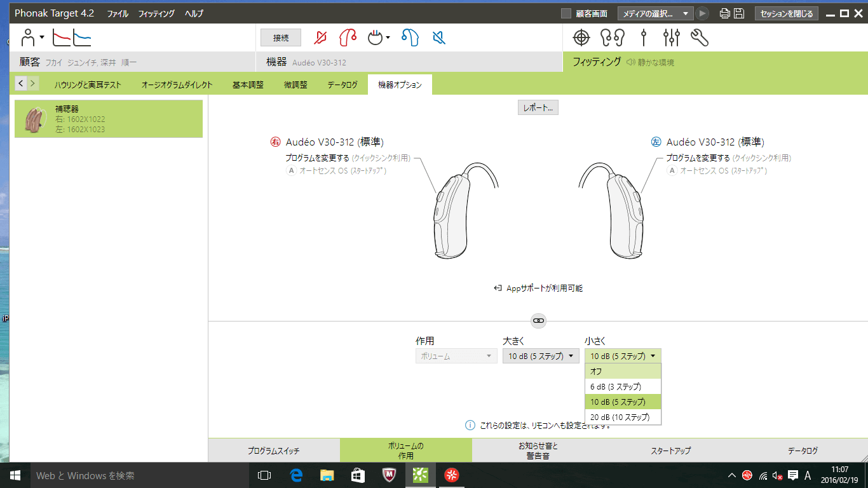Select the 20 dB (10 ステップ) option

point(623,417)
